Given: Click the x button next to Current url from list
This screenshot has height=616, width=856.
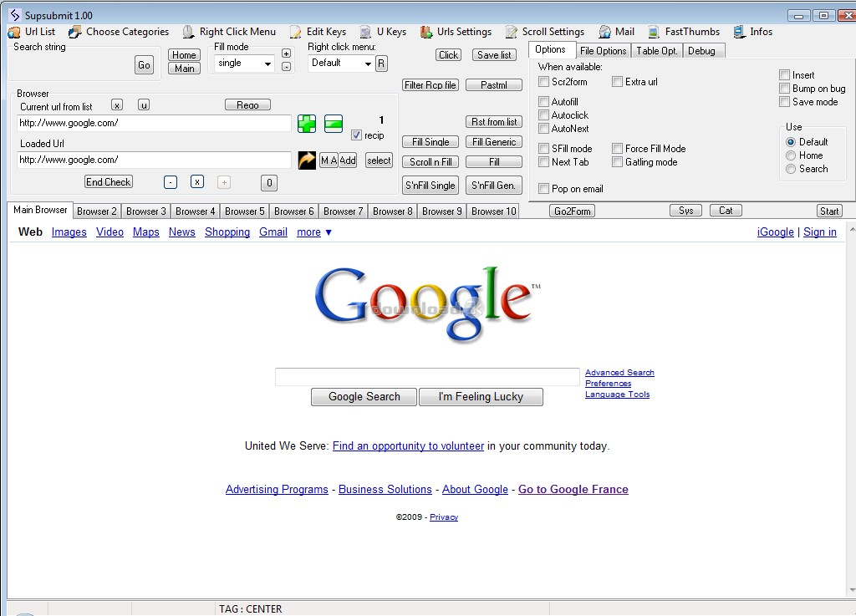Looking at the screenshot, I should pos(117,105).
